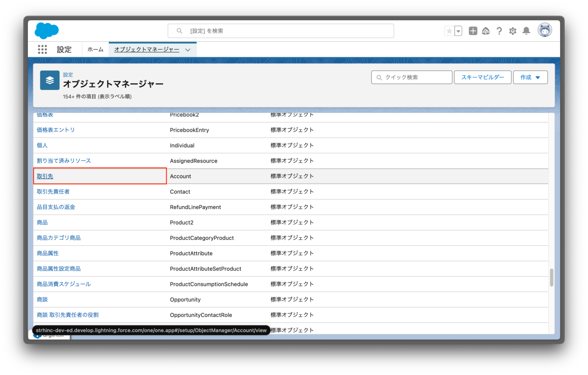This screenshot has height=375, width=588.
Task: Click the OpportunityContactRole API name cell
Action: pyautogui.click(x=201, y=315)
